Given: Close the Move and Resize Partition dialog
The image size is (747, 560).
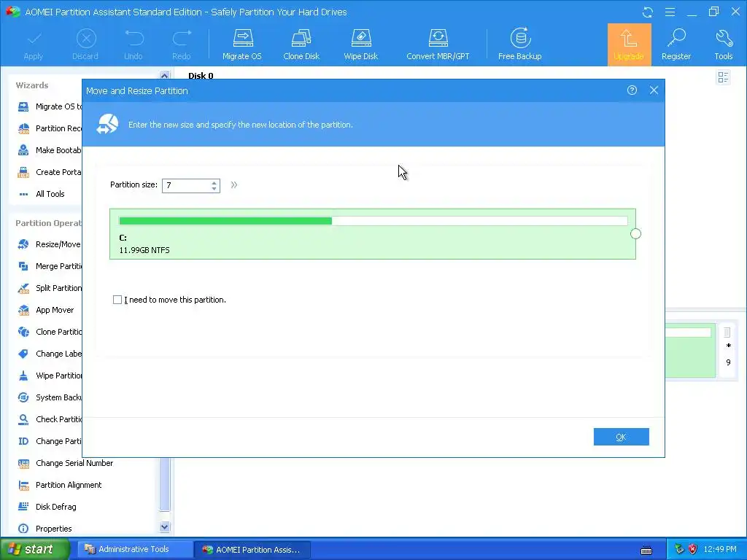Looking at the screenshot, I should point(654,90).
